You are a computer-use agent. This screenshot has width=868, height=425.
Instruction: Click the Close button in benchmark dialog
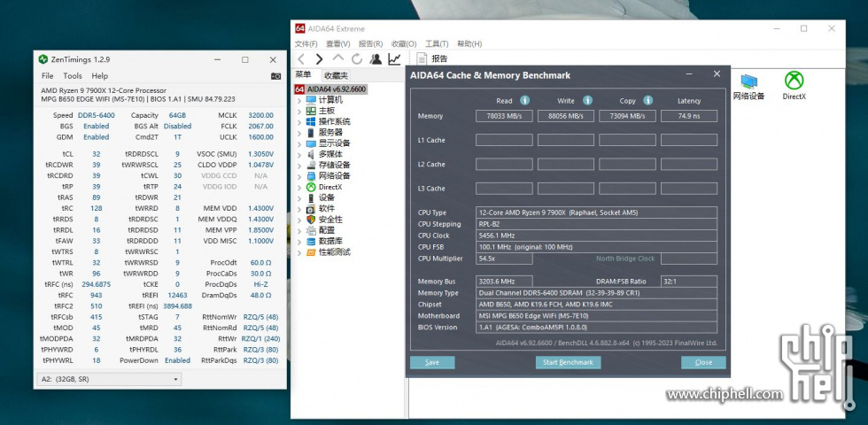(x=703, y=362)
